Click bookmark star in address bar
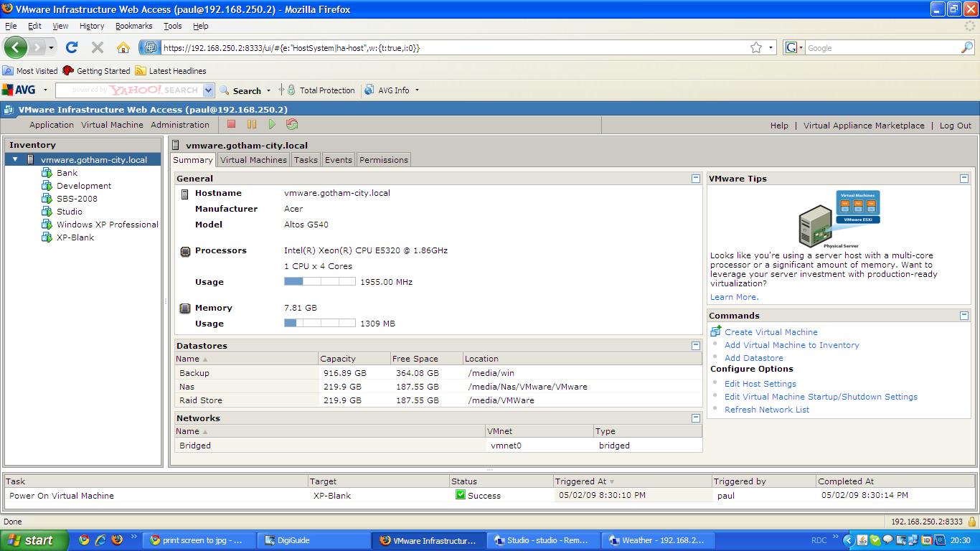Viewport: 980px width, 551px height. coord(755,47)
